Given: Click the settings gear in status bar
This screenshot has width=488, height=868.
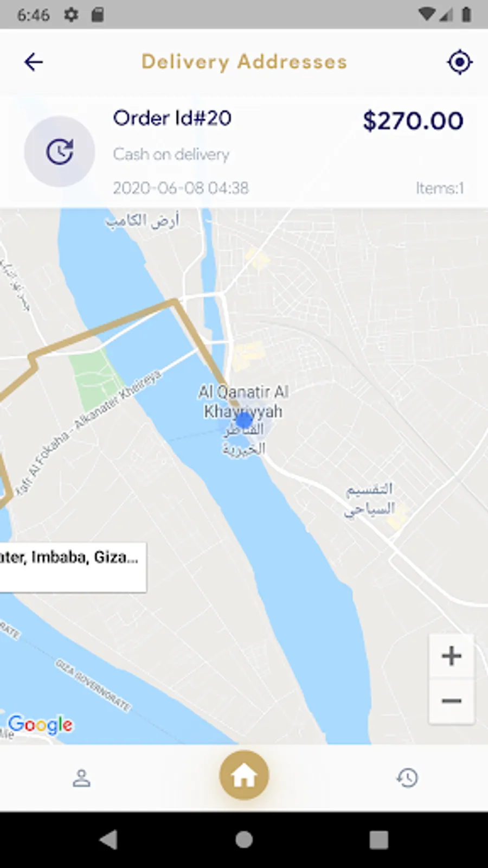Looking at the screenshot, I should click(70, 15).
